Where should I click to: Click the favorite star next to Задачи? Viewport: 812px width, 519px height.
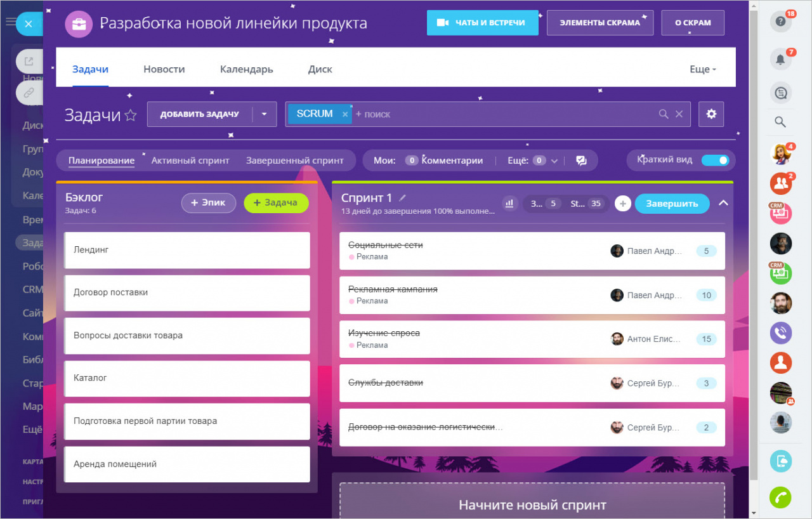coord(131,115)
